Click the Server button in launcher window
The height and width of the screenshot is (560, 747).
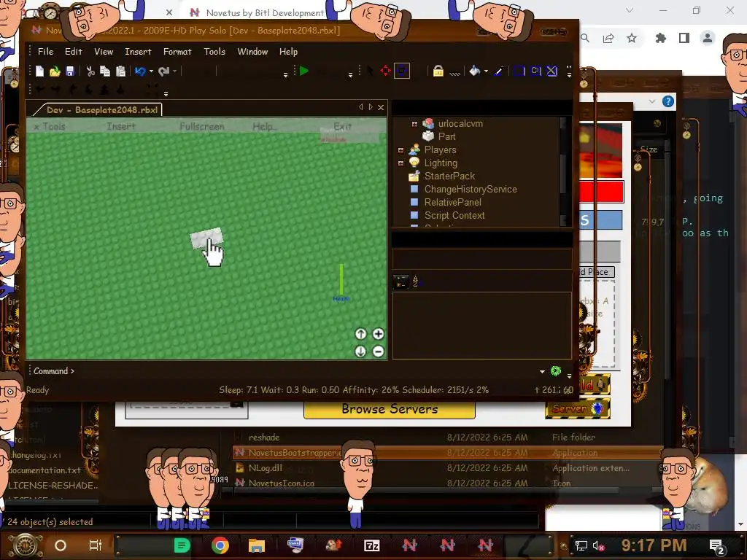[578, 408]
